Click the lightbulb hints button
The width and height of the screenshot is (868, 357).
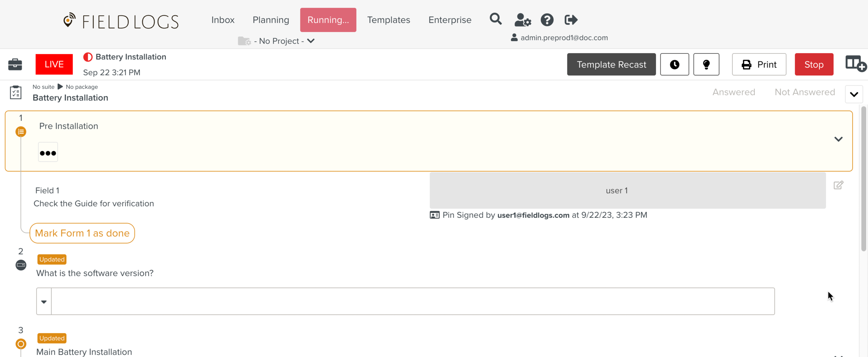(706, 64)
